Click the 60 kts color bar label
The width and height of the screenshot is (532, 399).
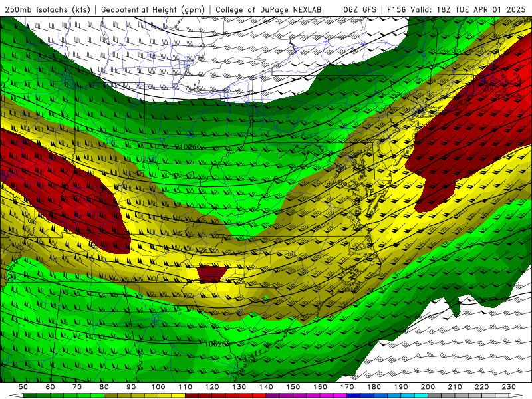[51, 387]
